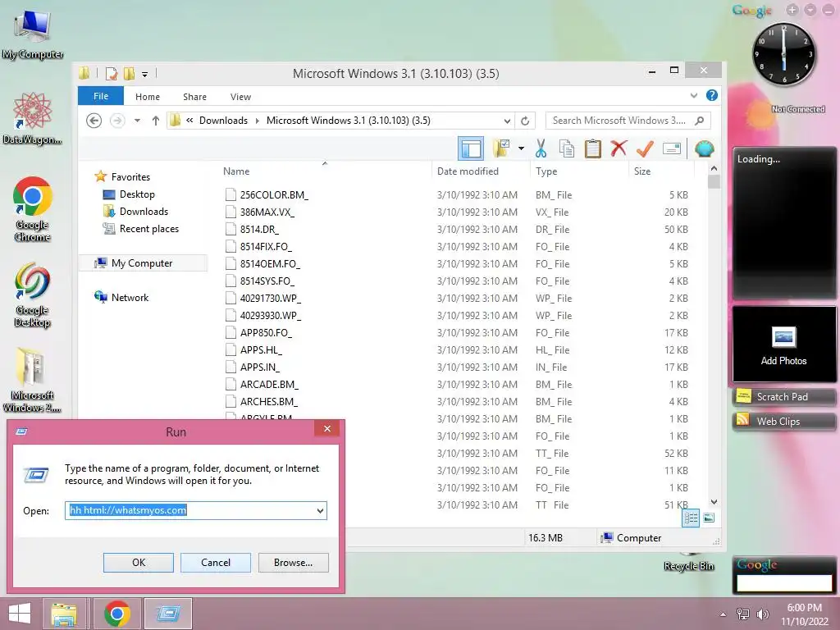
Task: Open the My Computer desktop icon
Action: point(33,34)
